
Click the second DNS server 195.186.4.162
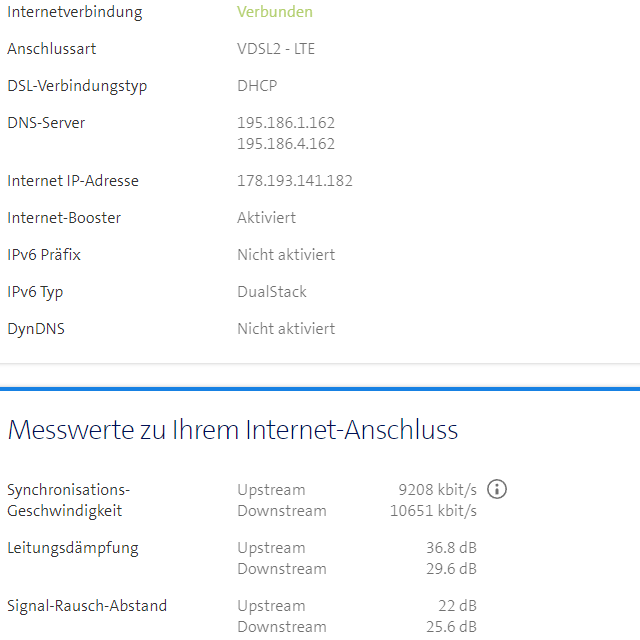coord(286,144)
